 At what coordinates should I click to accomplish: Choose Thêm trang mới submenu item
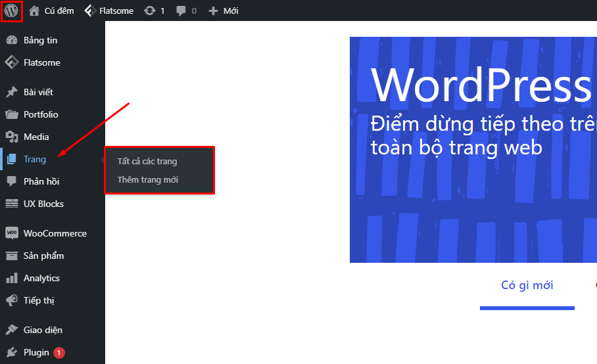148,179
